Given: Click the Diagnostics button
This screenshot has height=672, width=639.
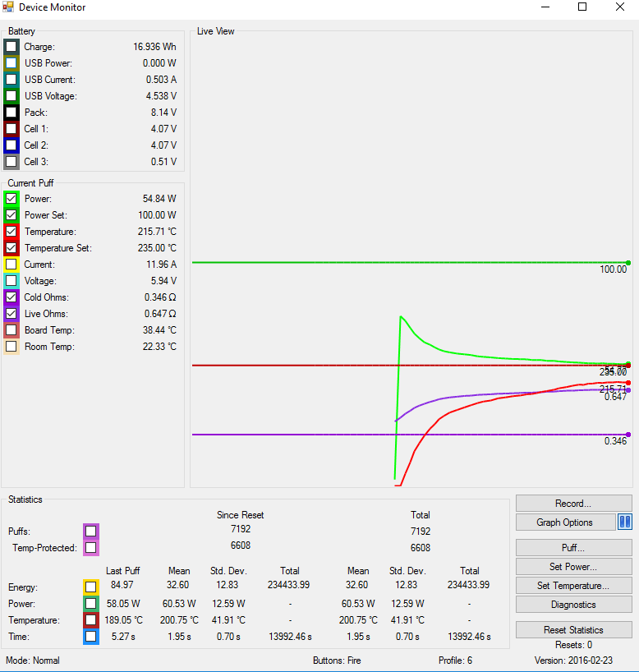Looking at the screenshot, I should coord(573,605).
